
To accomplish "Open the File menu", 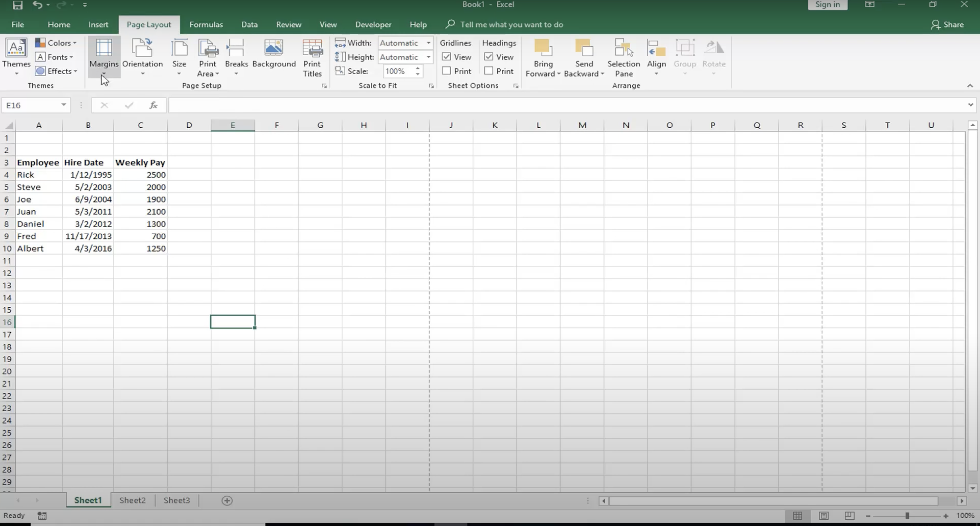I will [x=18, y=24].
